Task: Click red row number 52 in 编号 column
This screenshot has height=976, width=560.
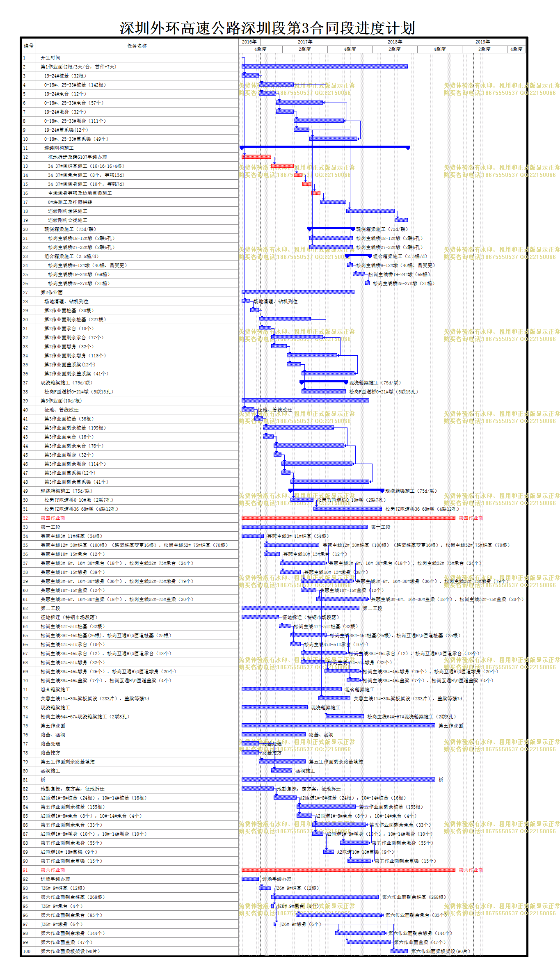Action: pos(25,518)
